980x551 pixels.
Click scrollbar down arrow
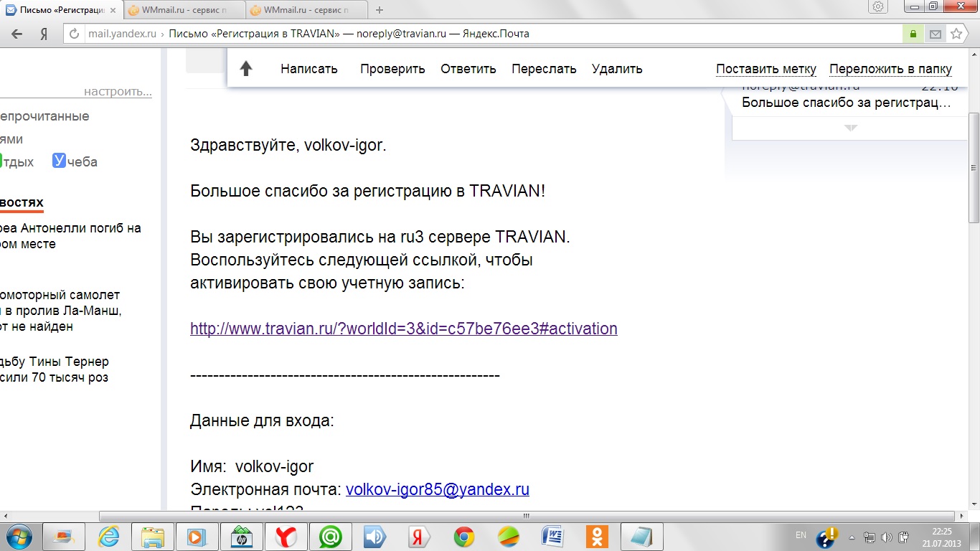coord(973,504)
